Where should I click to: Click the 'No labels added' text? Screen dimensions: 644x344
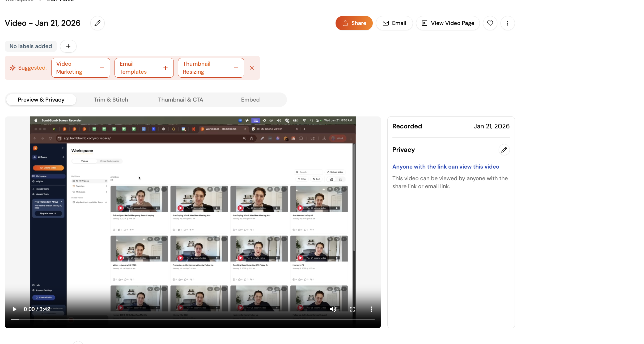31,46
